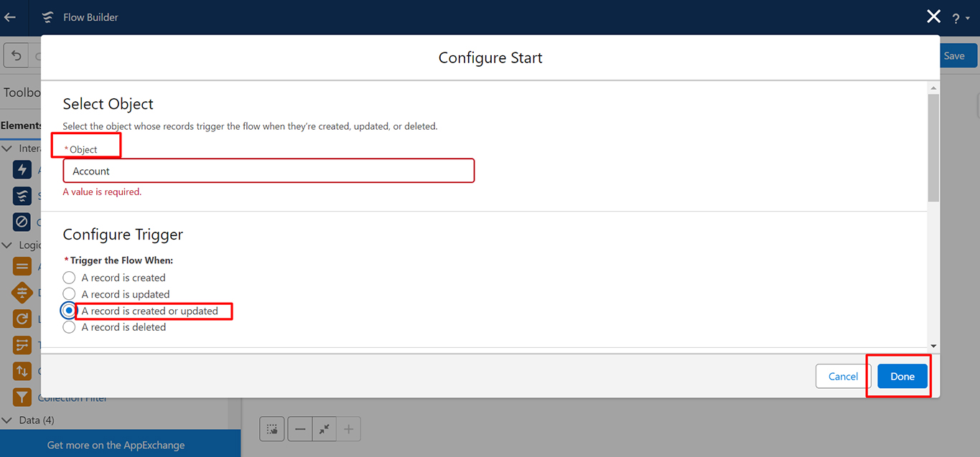The height and width of the screenshot is (457, 980).
Task: Undo the last change in the toolbar
Action: (16, 56)
